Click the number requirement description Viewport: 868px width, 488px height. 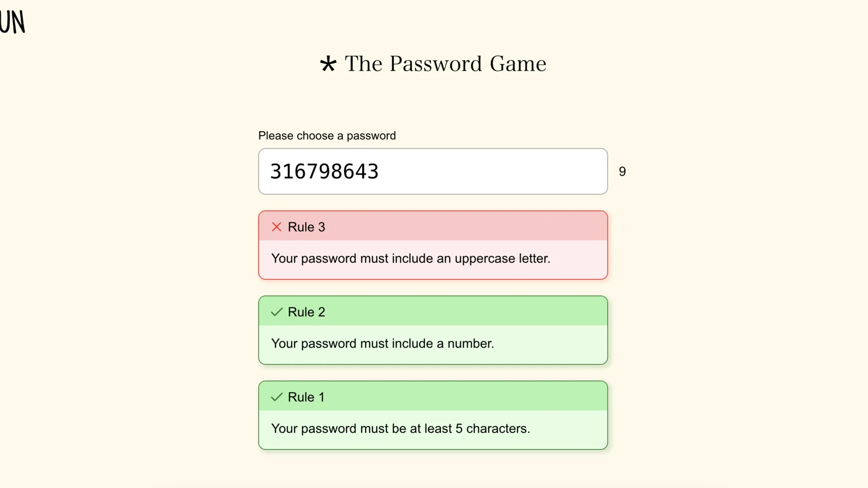383,343
